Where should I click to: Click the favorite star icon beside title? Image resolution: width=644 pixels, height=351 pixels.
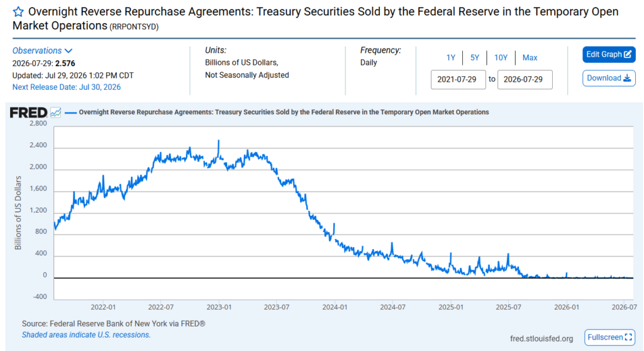click(18, 11)
